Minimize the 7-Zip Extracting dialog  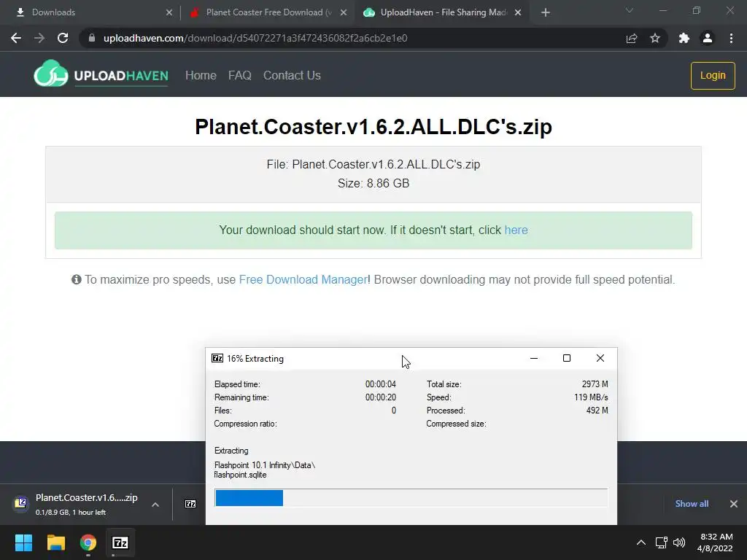coord(533,358)
